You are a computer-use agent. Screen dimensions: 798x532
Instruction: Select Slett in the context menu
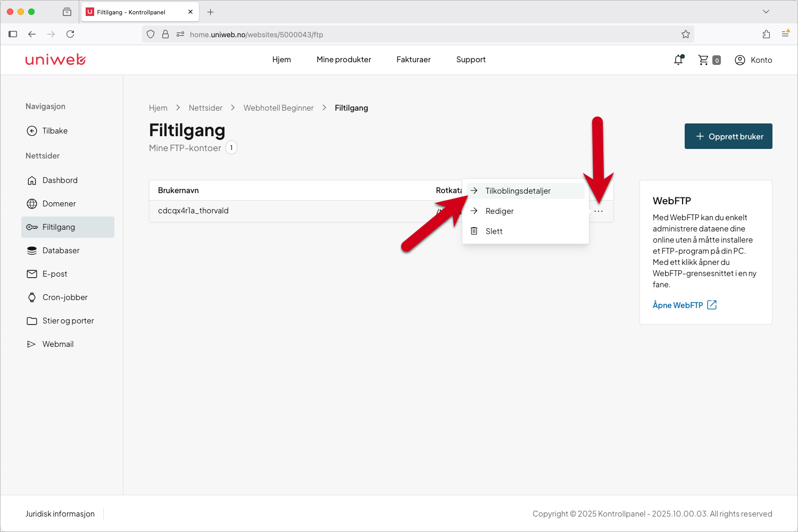tap(525, 231)
